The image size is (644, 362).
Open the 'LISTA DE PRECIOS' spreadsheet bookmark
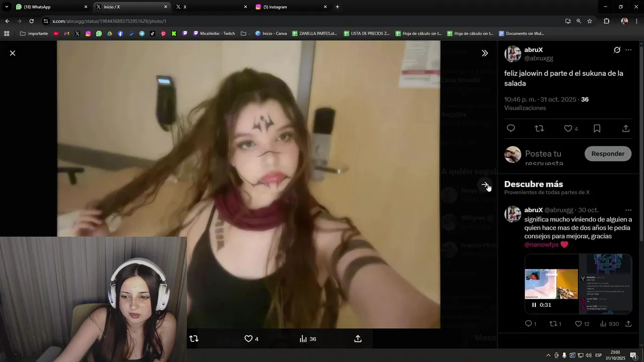click(367, 34)
